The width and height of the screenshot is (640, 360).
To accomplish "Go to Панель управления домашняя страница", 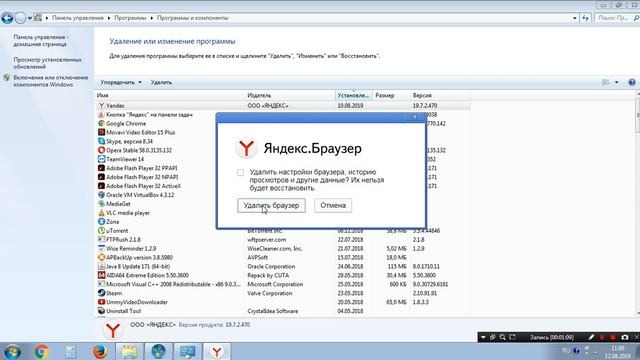I will [x=41, y=40].
